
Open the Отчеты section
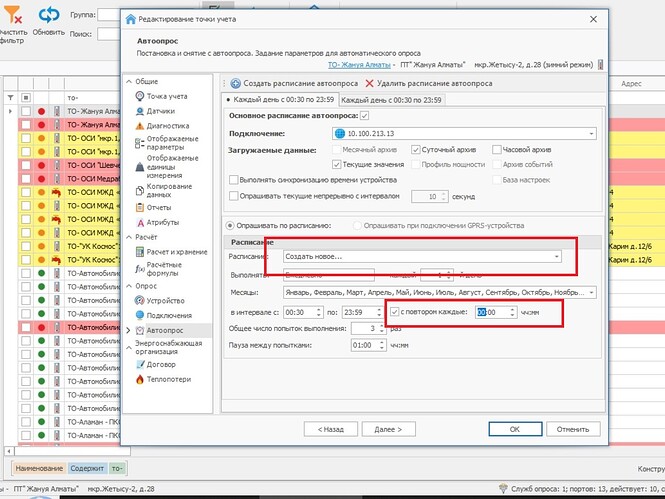160,206
